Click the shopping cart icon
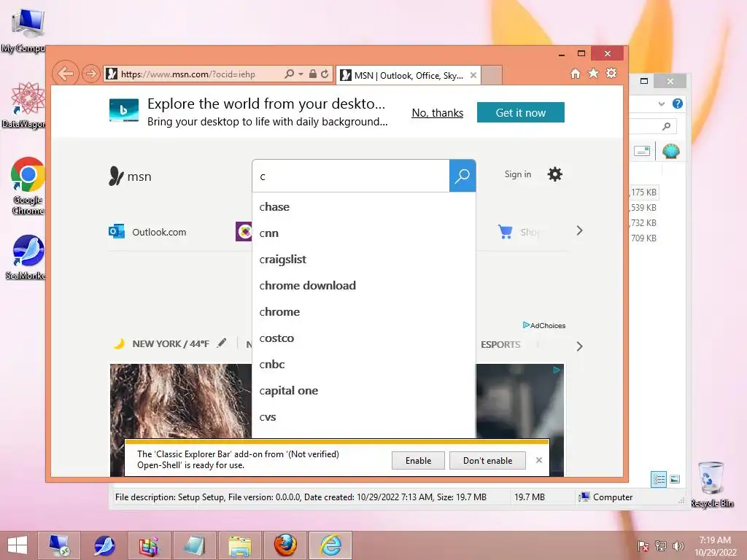This screenshot has height=560, width=747. point(505,231)
